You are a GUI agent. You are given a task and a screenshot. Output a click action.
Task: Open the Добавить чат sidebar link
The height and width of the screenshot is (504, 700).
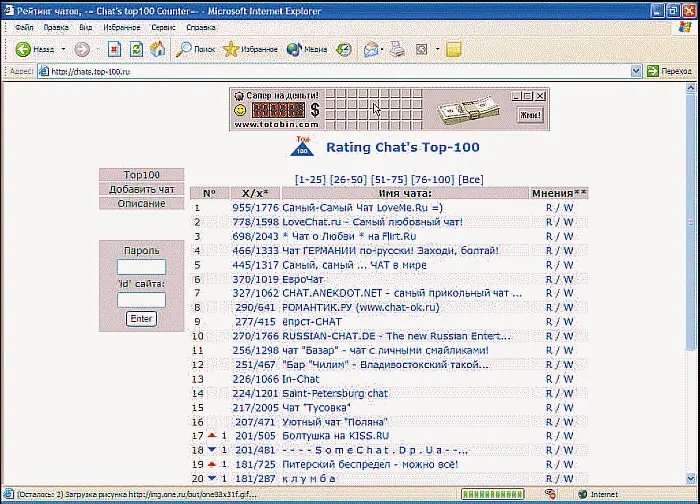click(x=142, y=189)
